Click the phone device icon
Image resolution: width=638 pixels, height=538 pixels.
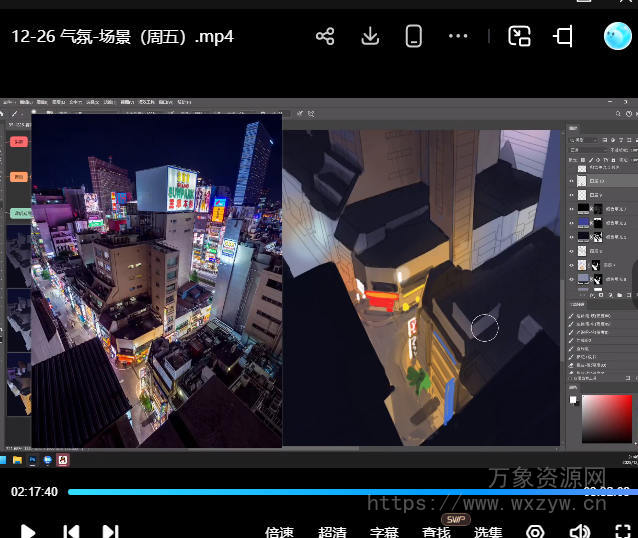coord(413,37)
